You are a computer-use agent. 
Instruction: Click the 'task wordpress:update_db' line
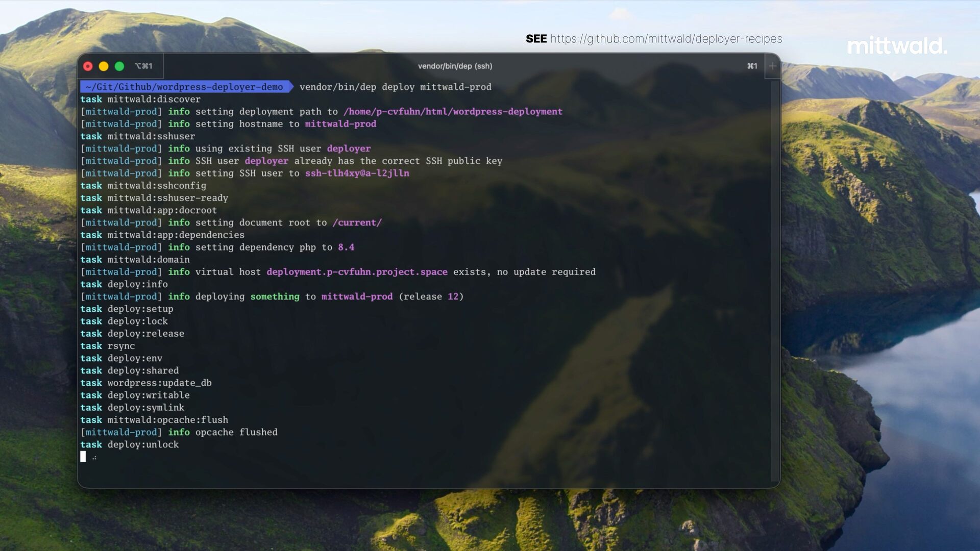[x=146, y=383]
